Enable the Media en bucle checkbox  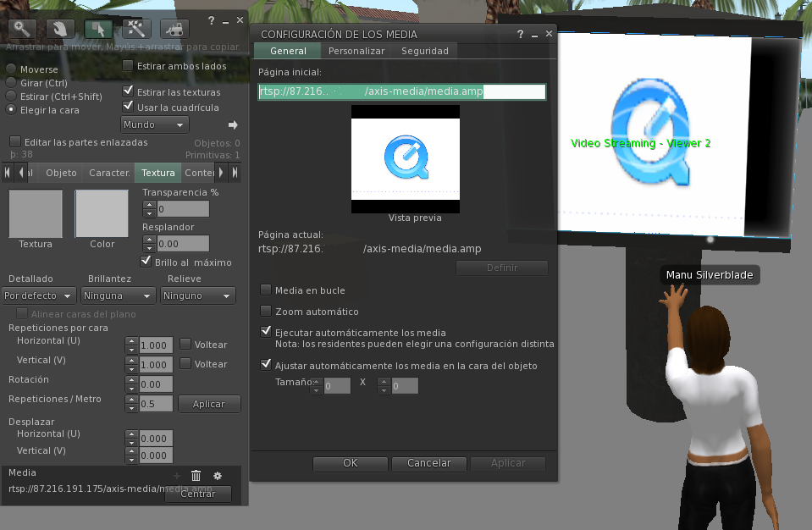(266, 290)
